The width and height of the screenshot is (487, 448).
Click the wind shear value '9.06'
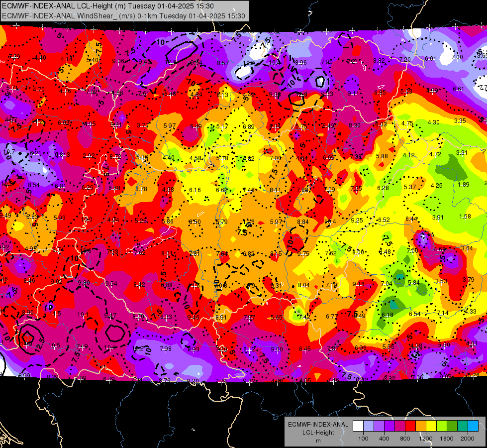pos(118,61)
